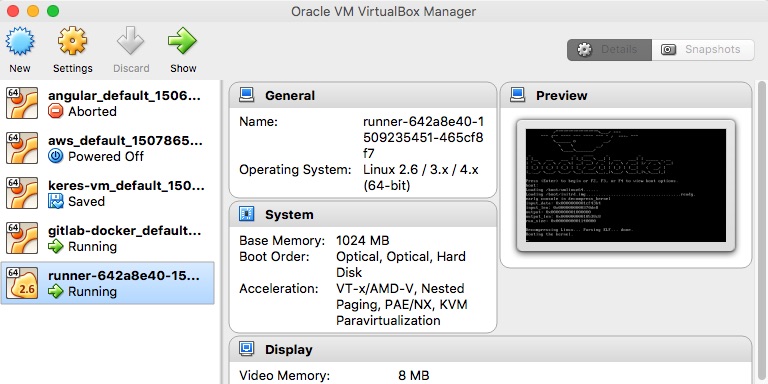Viewport: 768px width, 384px height.
Task: Switch to the Snapshots view
Action: coord(703,50)
